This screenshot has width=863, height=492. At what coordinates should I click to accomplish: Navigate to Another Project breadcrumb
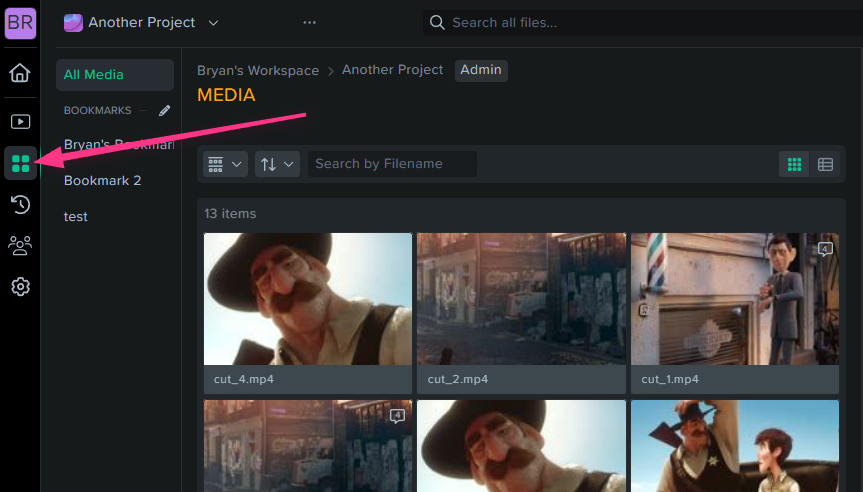click(392, 70)
